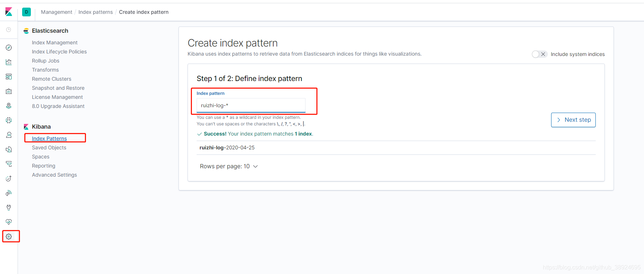This screenshot has height=274, width=644.
Task: Open License Management menu item
Action: point(57,97)
